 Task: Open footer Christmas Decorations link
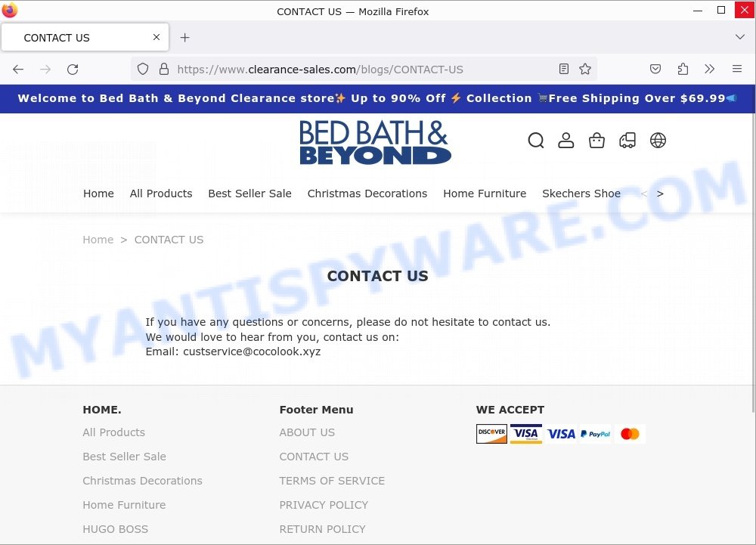pyautogui.click(x=142, y=481)
